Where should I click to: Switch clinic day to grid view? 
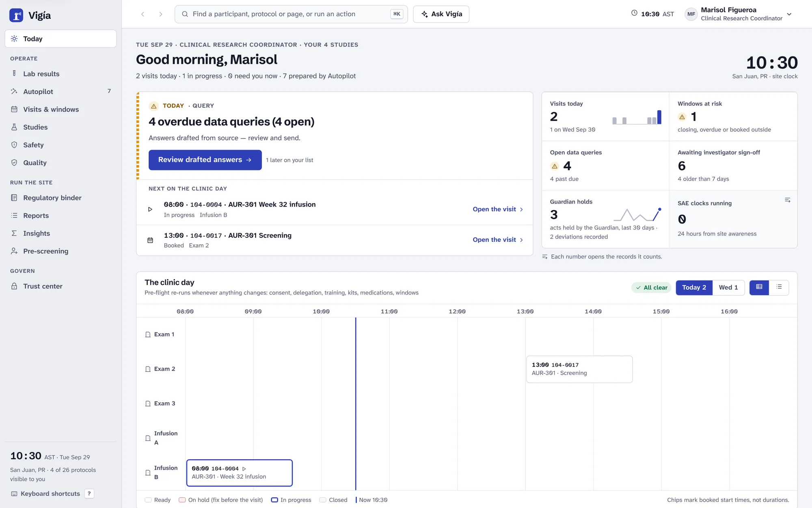(x=759, y=287)
